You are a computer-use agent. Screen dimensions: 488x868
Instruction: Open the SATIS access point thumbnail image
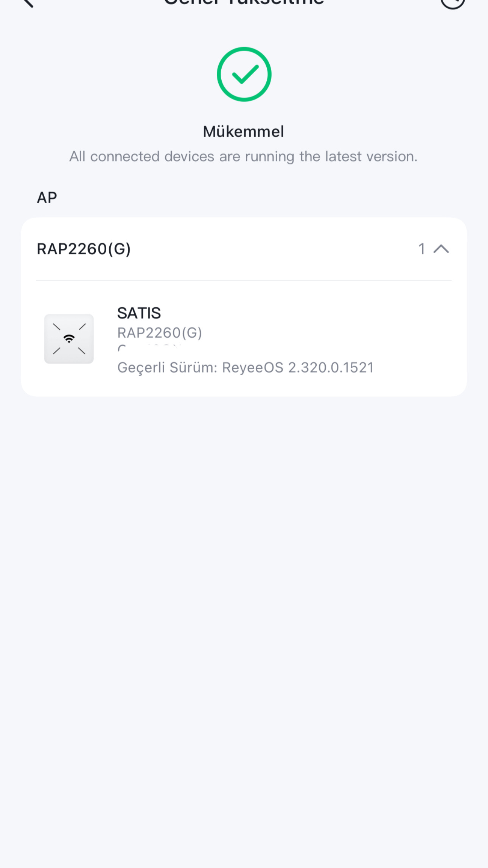pos(69,339)
